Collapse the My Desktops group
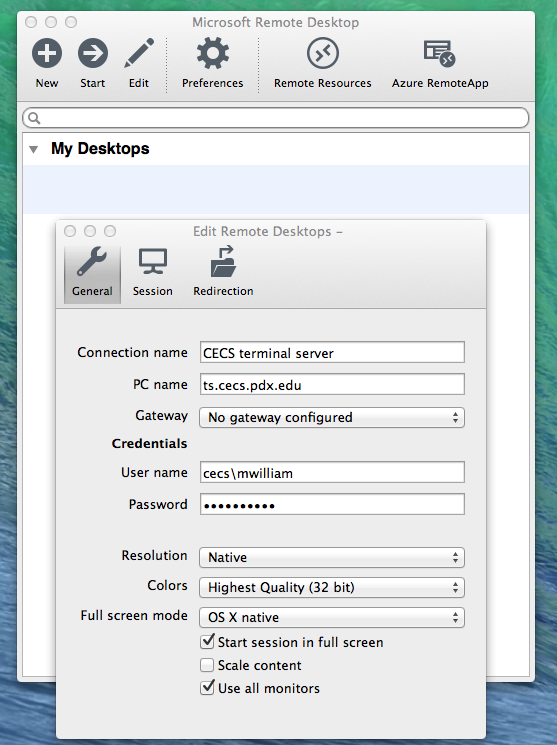Viewport: 557px width, 745px height. coord(33,149)
